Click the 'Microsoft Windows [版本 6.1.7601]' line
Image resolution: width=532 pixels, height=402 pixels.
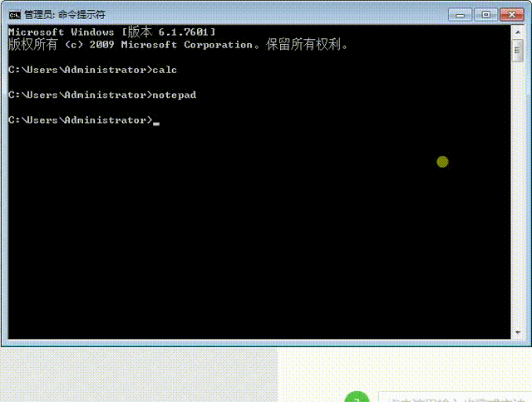click(x=111, y=32)
